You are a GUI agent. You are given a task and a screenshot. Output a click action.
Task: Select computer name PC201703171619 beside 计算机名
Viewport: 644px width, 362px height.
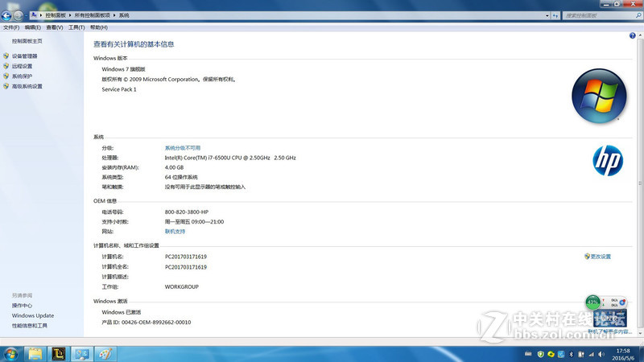pyautogui.click(x=186, y=257)
